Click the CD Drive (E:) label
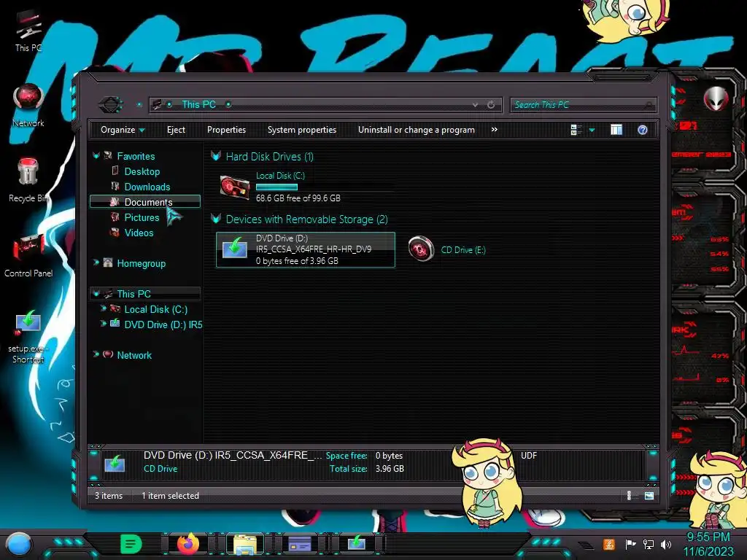This screenshot has width=747, height=560. (x=463, y=250)
